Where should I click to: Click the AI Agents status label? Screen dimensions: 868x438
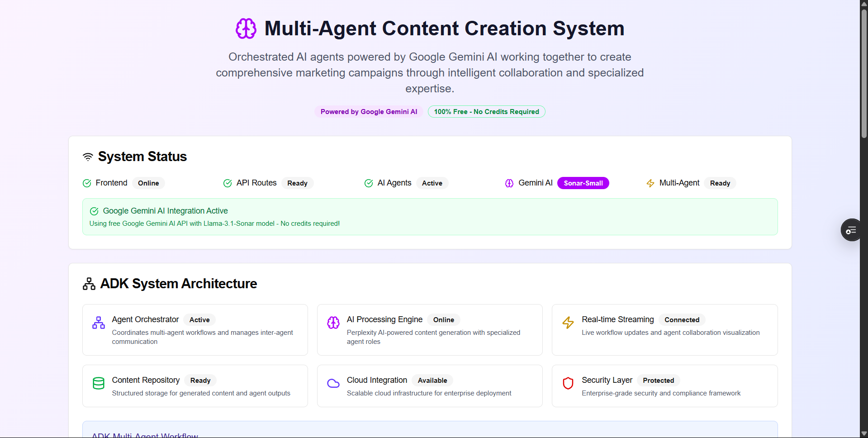[394, 183]
